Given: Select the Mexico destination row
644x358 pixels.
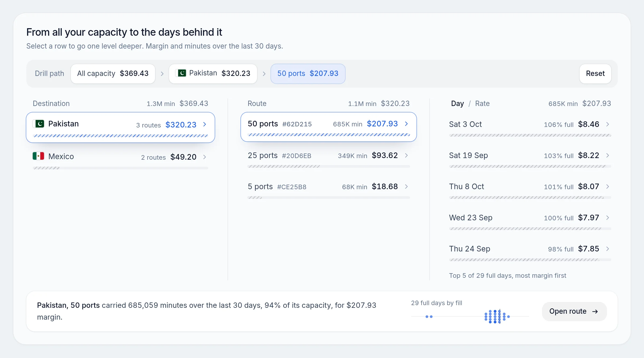Looking at the screenshot, I should pos(120,160).
